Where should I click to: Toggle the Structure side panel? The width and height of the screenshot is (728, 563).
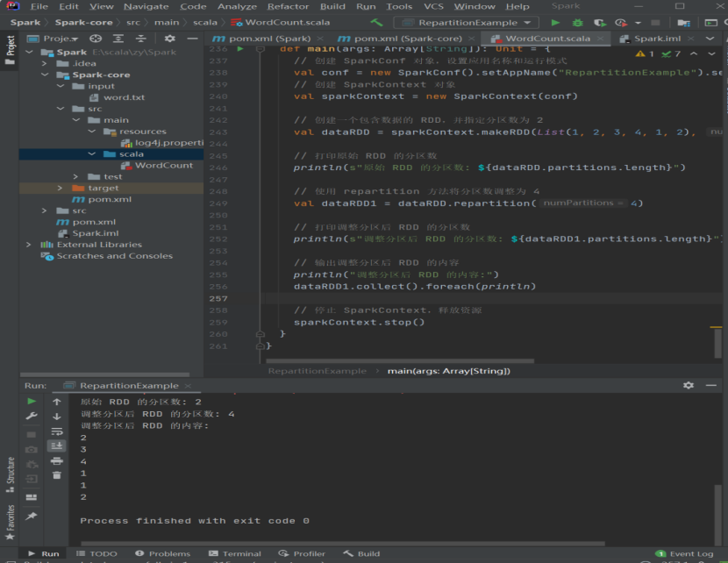tap(10, 474)
